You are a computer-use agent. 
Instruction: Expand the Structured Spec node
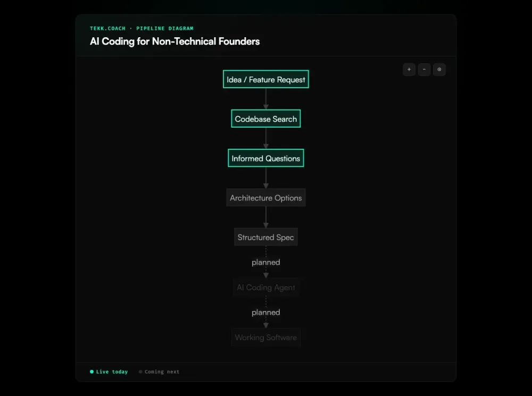pos(265,237)
